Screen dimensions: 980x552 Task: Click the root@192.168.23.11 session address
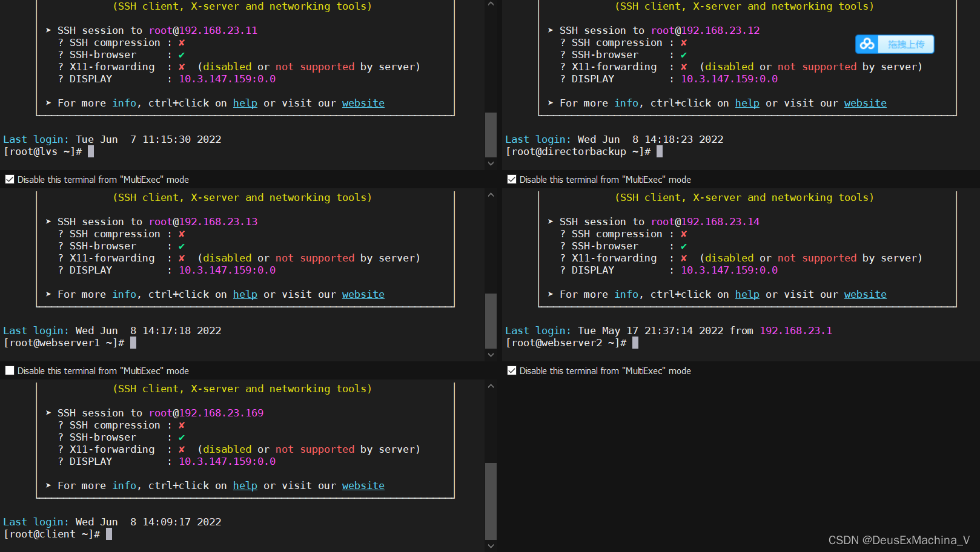(x=203, y=30)
